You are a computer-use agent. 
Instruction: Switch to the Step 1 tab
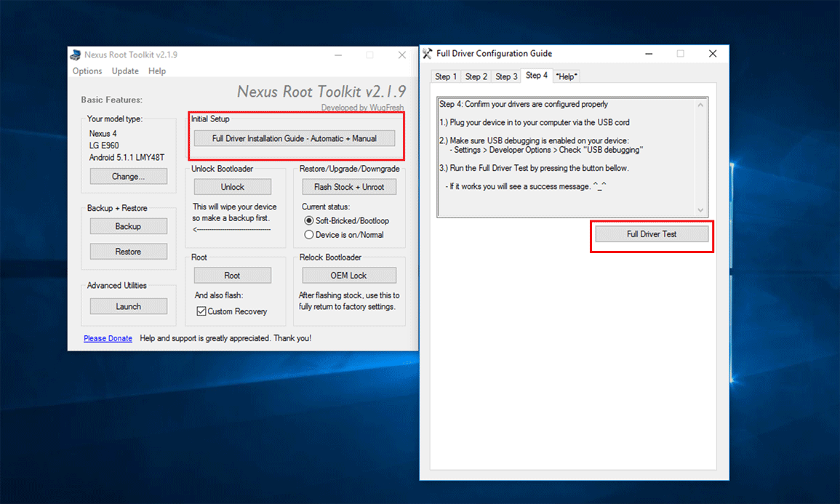pos(446,76)
